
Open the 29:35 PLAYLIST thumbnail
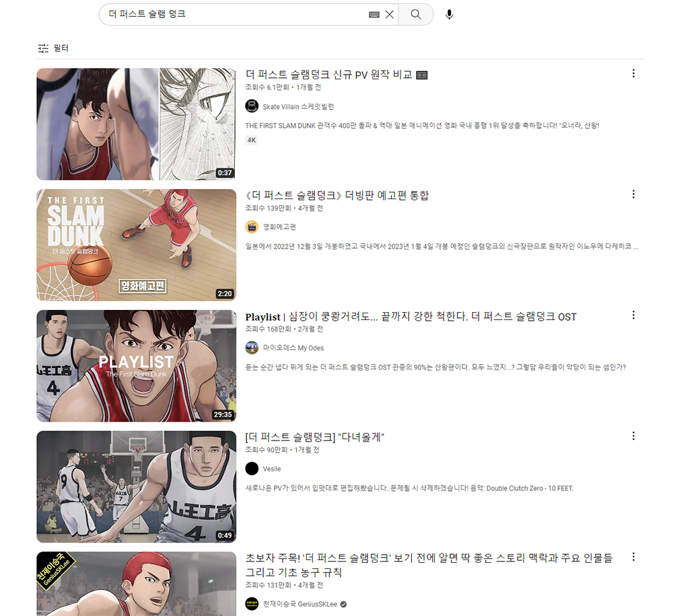136,366
